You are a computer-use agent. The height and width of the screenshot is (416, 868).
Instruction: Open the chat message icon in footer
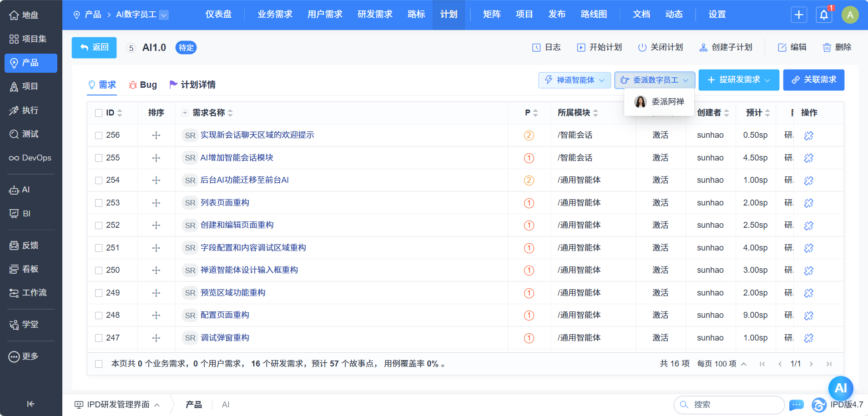tap(796, 405)
